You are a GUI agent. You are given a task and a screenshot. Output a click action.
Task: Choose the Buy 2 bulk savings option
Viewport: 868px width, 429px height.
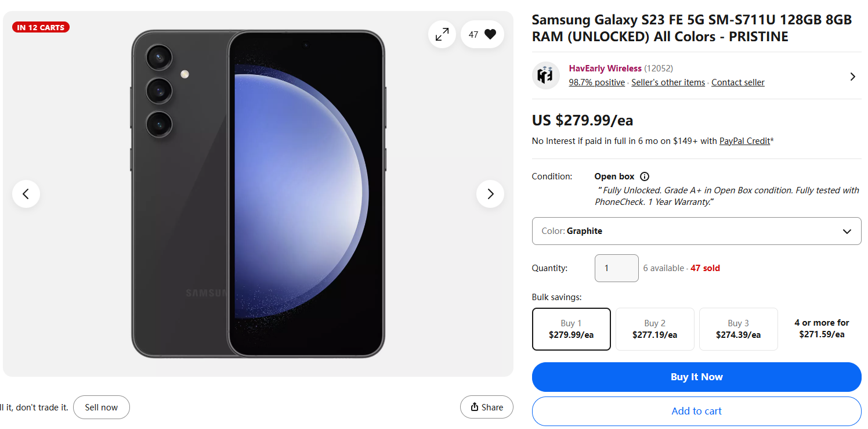(654, 329)
